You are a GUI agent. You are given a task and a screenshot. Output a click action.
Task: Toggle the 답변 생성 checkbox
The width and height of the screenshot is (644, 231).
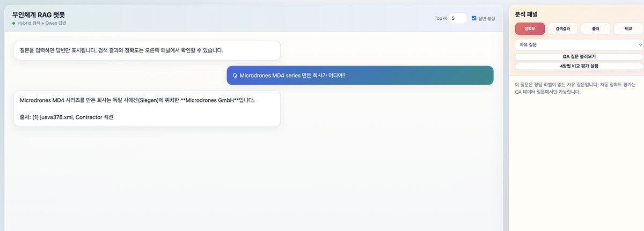[474, 18]
